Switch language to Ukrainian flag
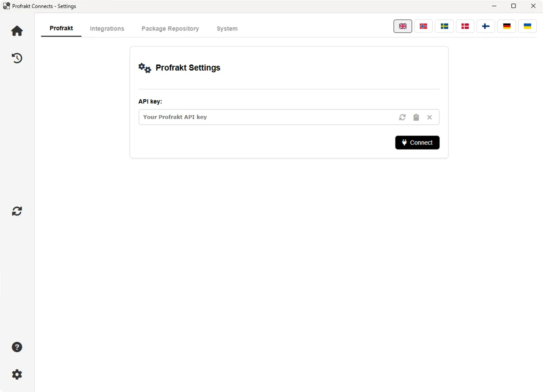The height and width of the screenshot is (392, 543). click(x=527, y=26)
